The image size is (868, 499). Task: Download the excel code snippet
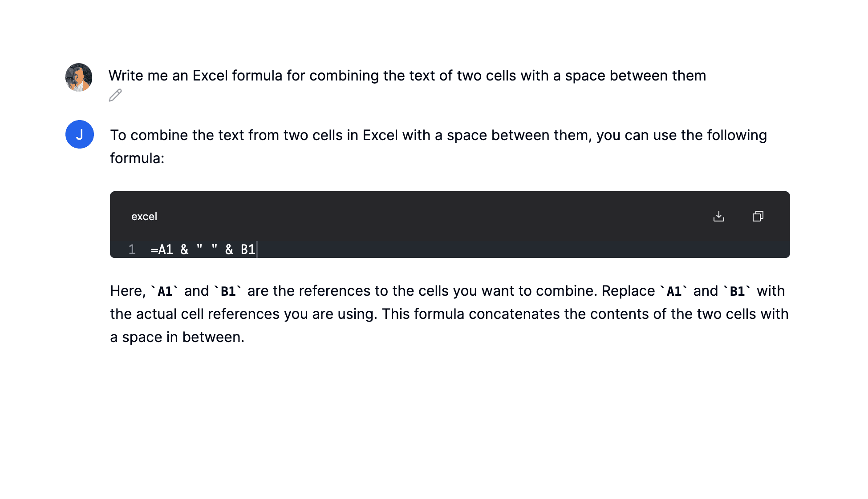point(718,216)
